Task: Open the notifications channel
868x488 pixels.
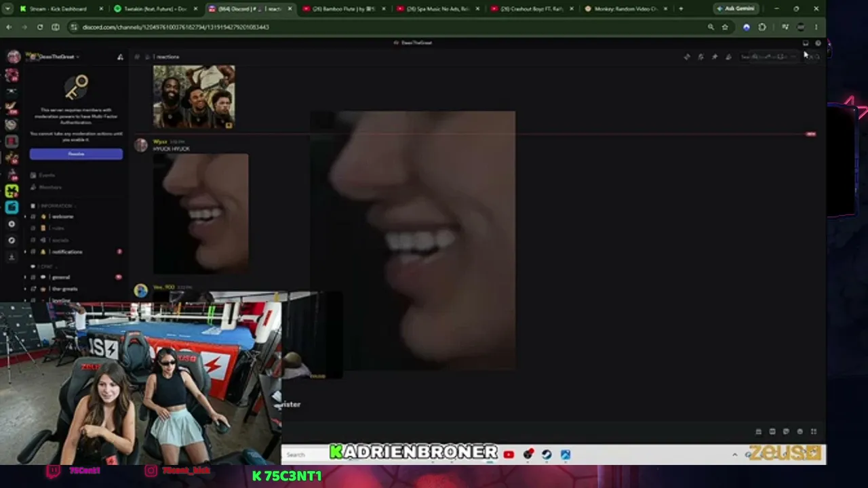Action: (67, 252)
